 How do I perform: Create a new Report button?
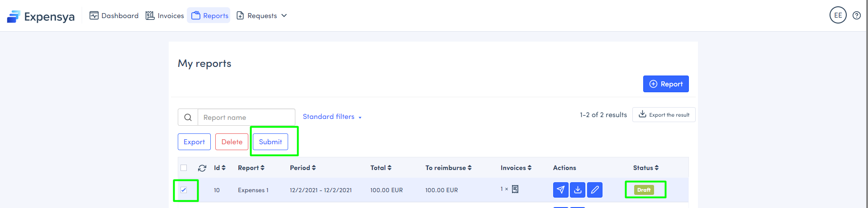pyautogui.click(x=666, y=84)
